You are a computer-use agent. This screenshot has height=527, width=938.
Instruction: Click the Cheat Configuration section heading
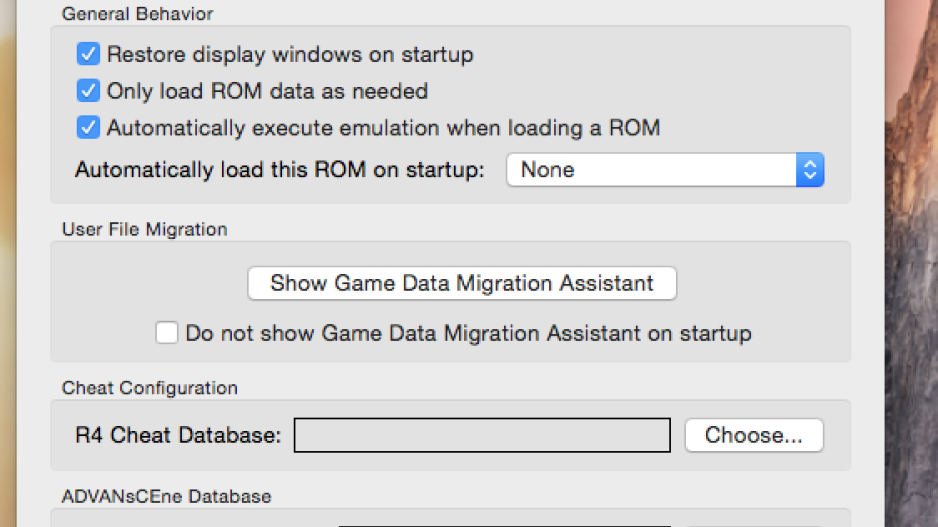[150, 388]
